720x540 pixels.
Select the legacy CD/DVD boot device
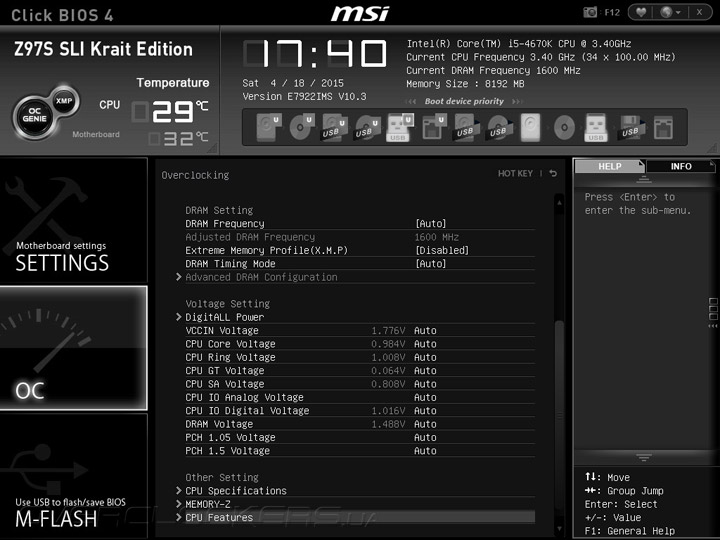(x=564, y=127)
